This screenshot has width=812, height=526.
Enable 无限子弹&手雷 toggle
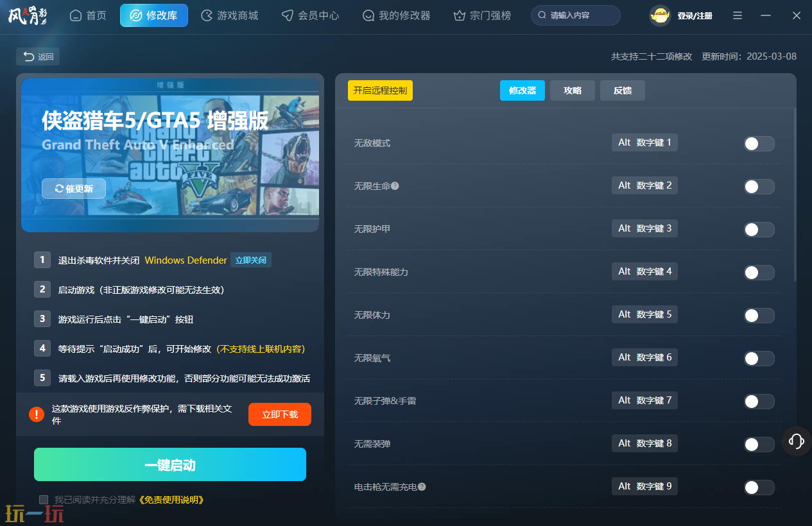(759, 402)
